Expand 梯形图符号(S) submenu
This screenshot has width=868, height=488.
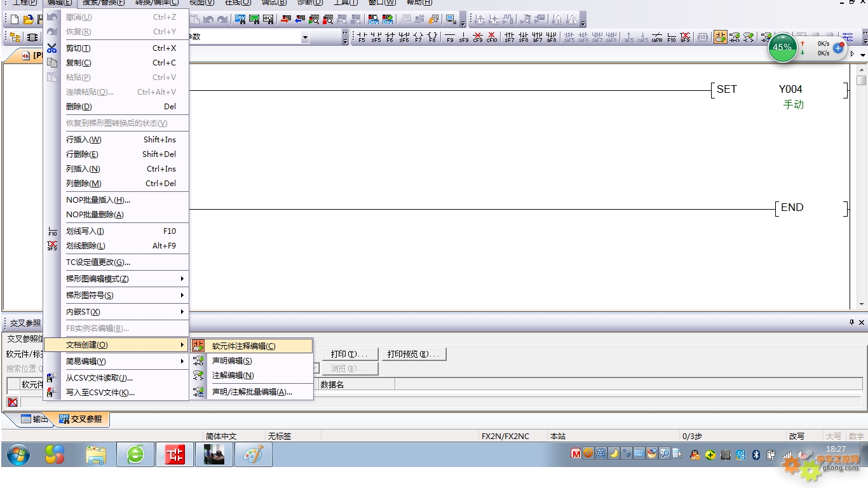(116, 295)
